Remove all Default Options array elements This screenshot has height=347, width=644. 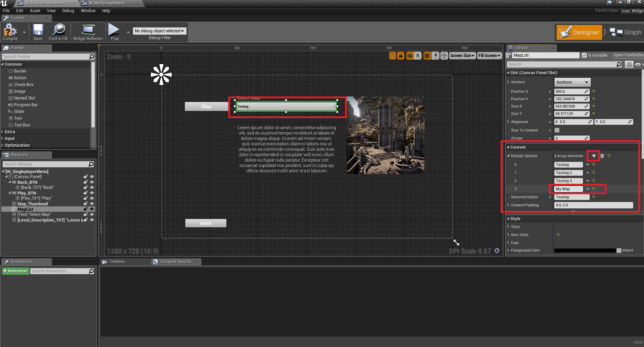coord(602,156)
